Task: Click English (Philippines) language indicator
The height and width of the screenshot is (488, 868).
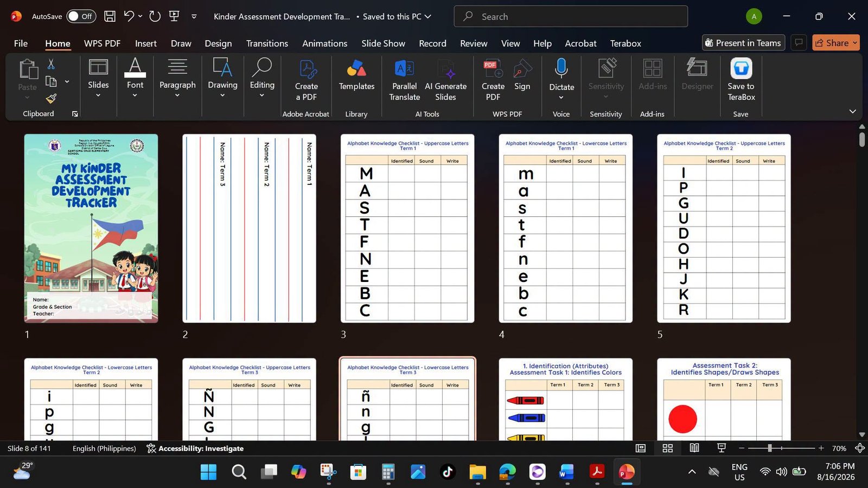Action: (104, 448)
